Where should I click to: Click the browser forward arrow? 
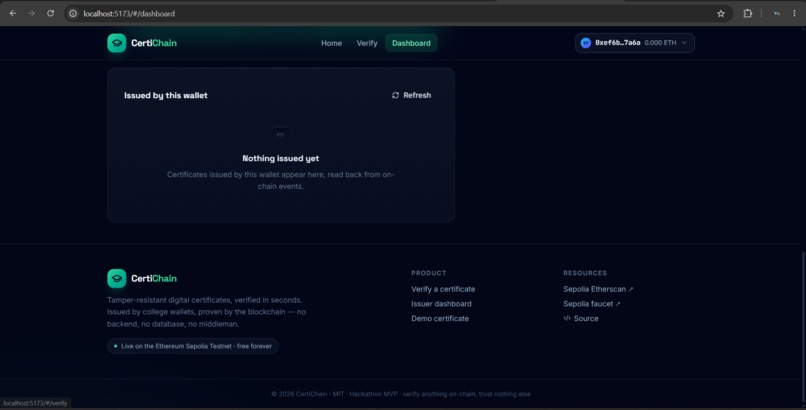(x=32, y=13)
